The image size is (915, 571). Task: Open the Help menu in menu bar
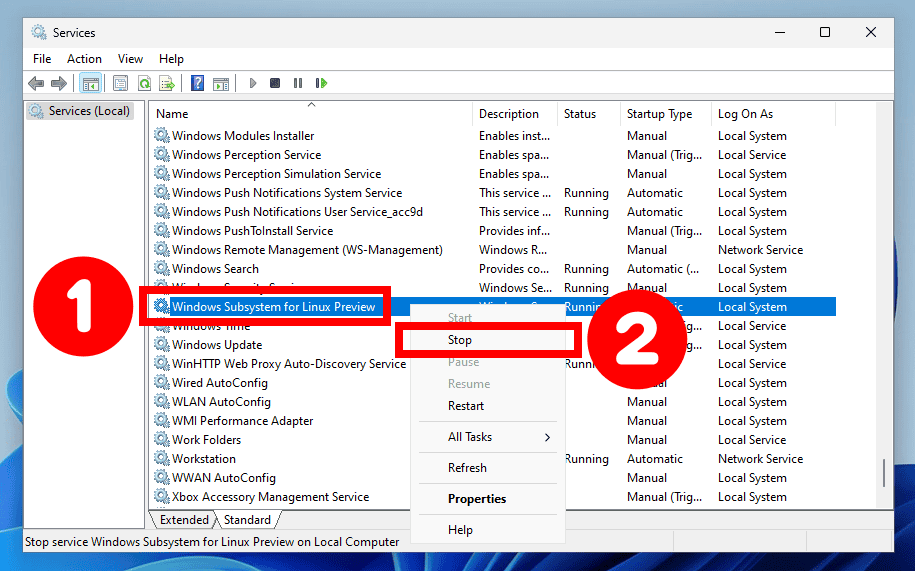point(171,59)
